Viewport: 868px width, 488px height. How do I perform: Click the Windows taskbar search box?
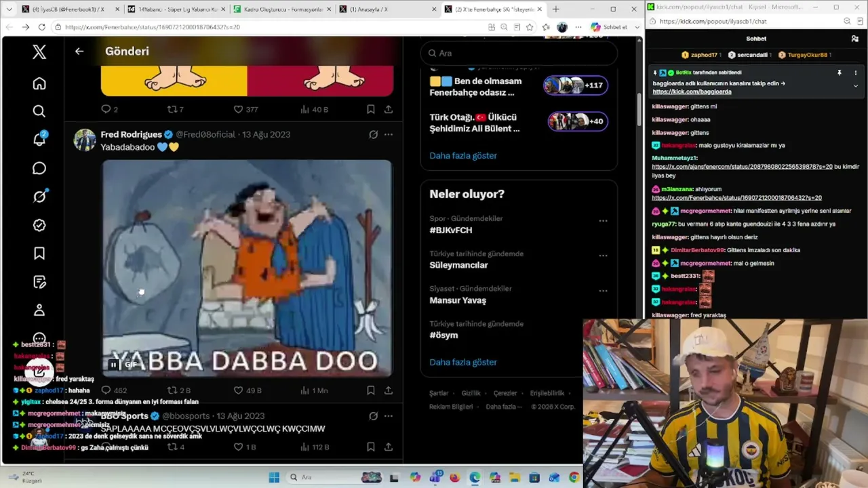335,477
